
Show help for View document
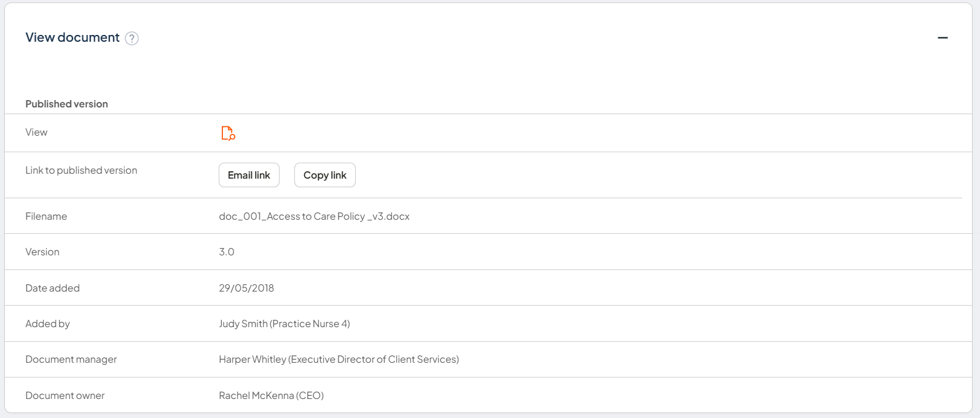coord(131,38)
